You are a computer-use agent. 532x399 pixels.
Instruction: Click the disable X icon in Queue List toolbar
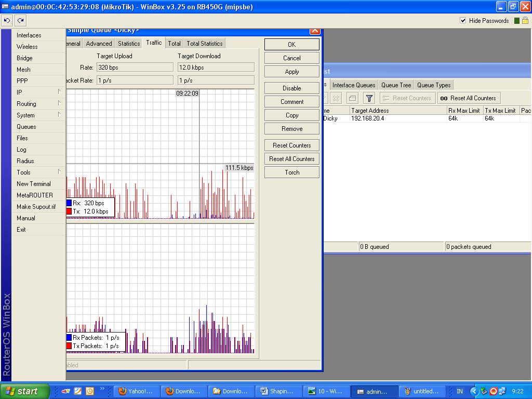[336, 98]
